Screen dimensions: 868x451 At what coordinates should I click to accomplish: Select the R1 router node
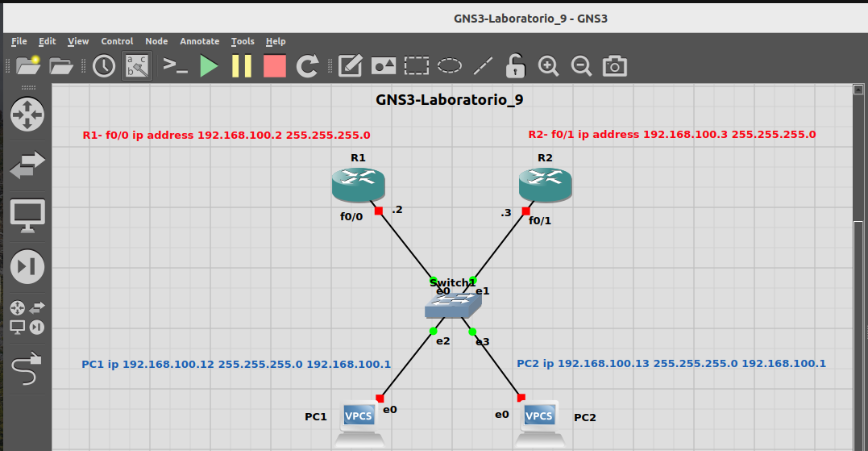[358, 185]
